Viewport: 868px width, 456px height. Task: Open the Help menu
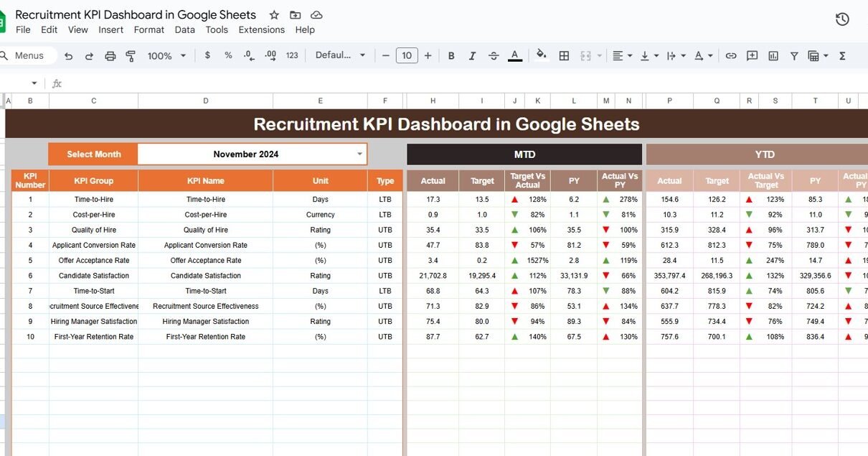point(305,29)
